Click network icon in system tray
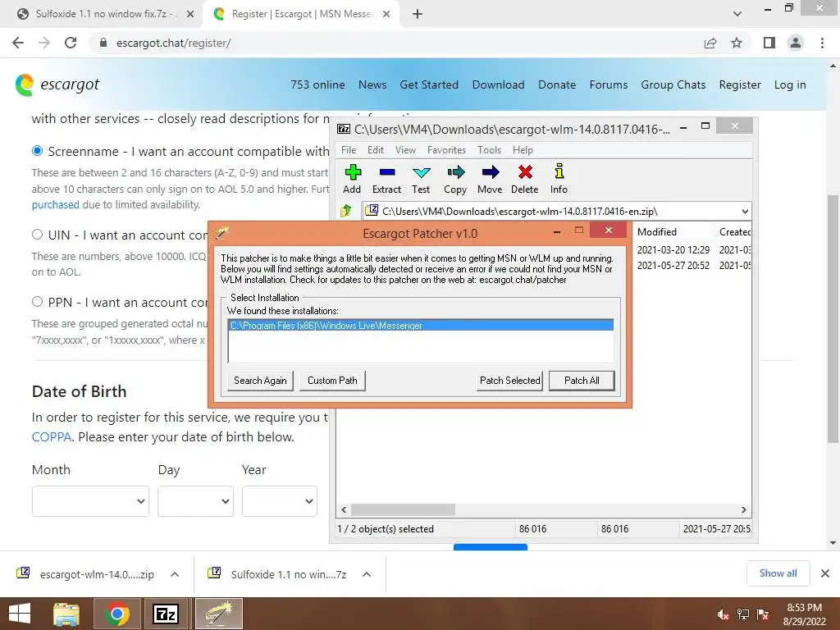 (x=743, y=614)
